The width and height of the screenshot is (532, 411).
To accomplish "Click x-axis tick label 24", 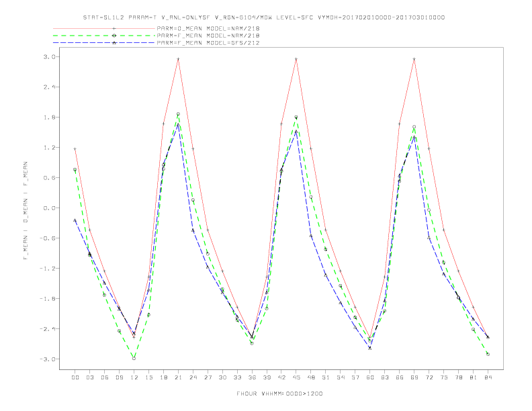I will (193, 377).
